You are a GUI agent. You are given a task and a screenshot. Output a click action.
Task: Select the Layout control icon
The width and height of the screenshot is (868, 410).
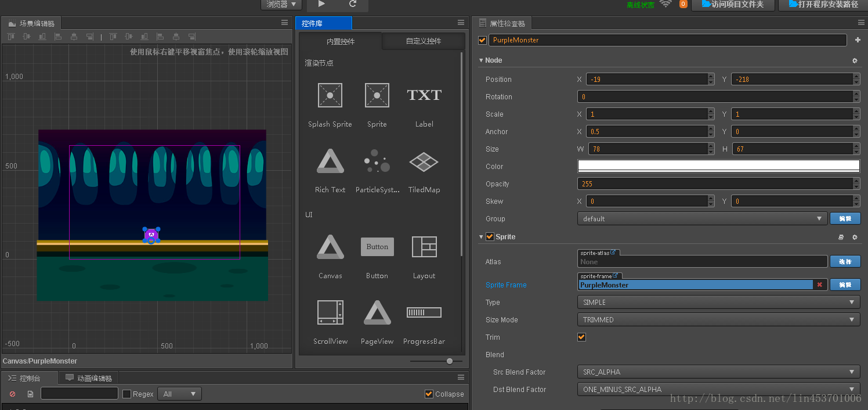pos(424,247)
